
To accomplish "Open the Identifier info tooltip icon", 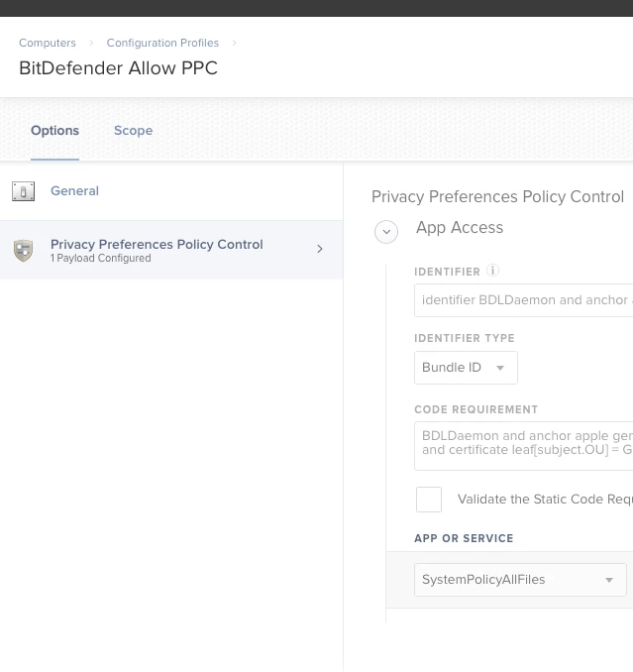I will click(x=492, y=271).
